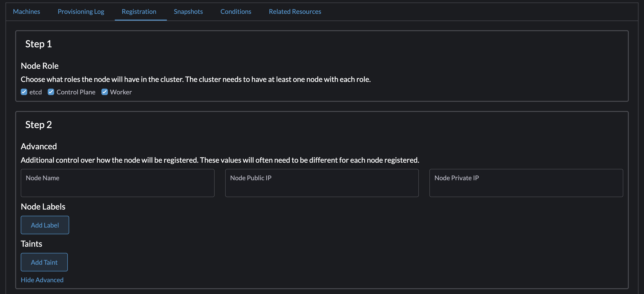
Task: Collapse the advanced options via Hide Advanced
Action: tap(42, 280)
